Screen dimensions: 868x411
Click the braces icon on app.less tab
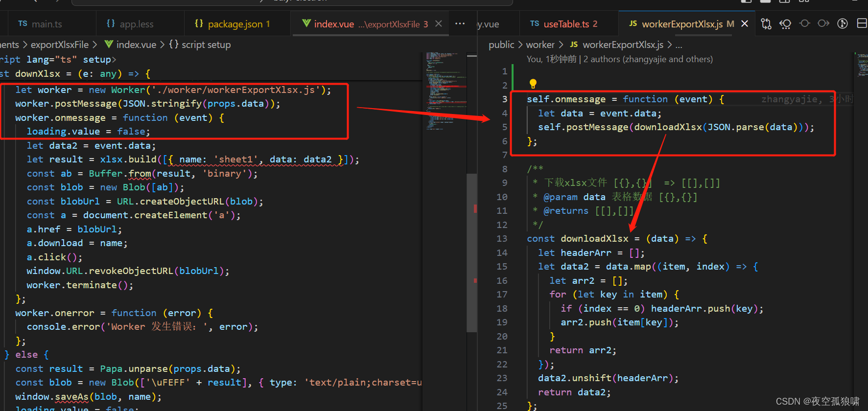(111, 23)
